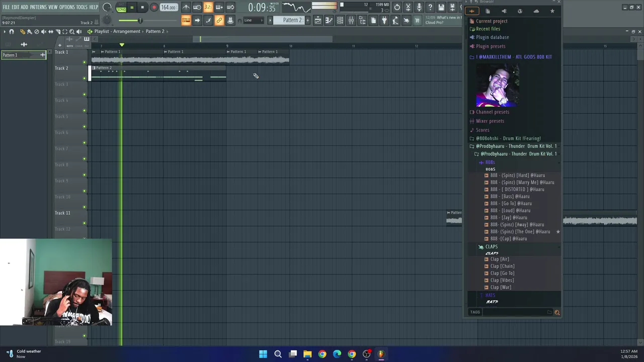Open the FILE menu
Image resolution: width=644 pixels, height=362 pixels.
pos(6,7)
